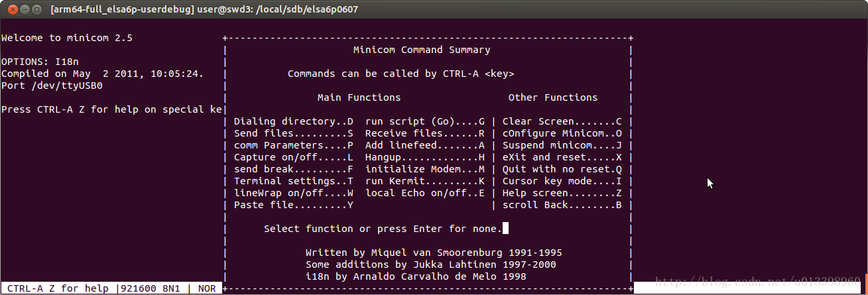Select 'Dialing directory..D' entry
868x295 pixels.
pos(294,121)
